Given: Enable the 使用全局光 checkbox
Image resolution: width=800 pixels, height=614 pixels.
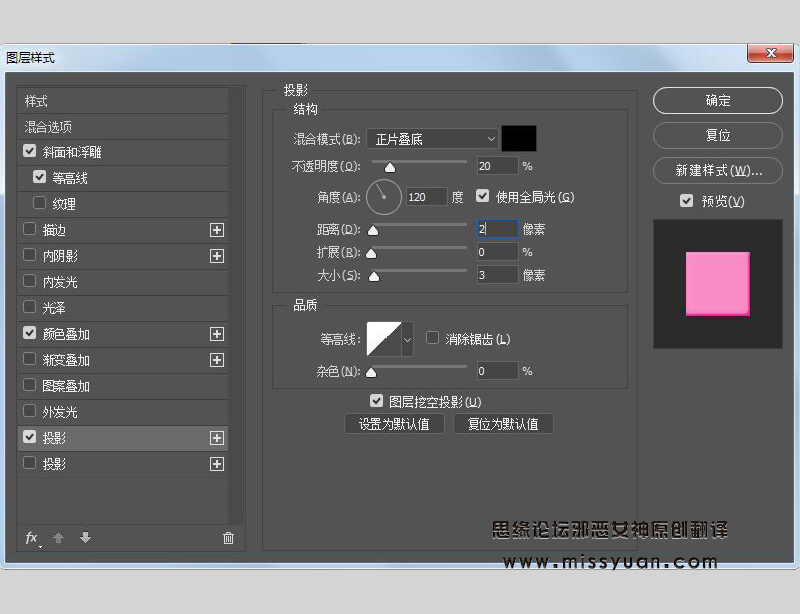Looking at the screenshot, I should (482, 196).
